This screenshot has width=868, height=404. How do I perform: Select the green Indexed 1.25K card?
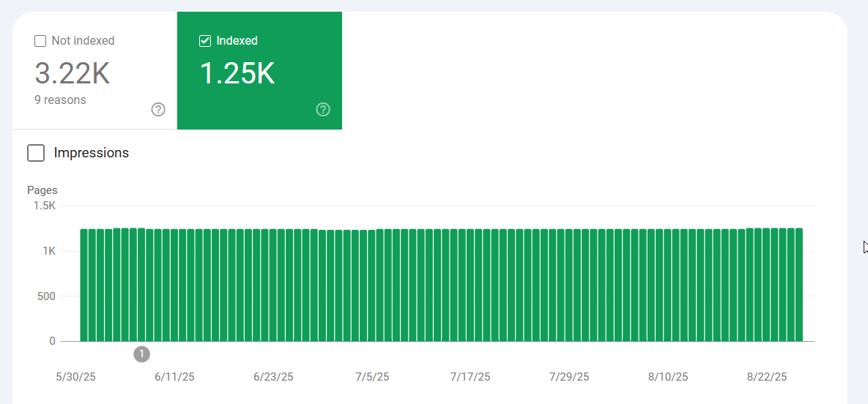click(259, 70)
